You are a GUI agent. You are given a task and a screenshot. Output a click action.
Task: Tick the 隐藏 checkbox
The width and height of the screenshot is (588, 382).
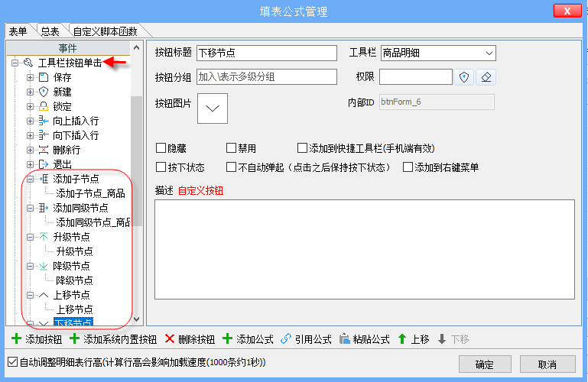coord(161,148)
